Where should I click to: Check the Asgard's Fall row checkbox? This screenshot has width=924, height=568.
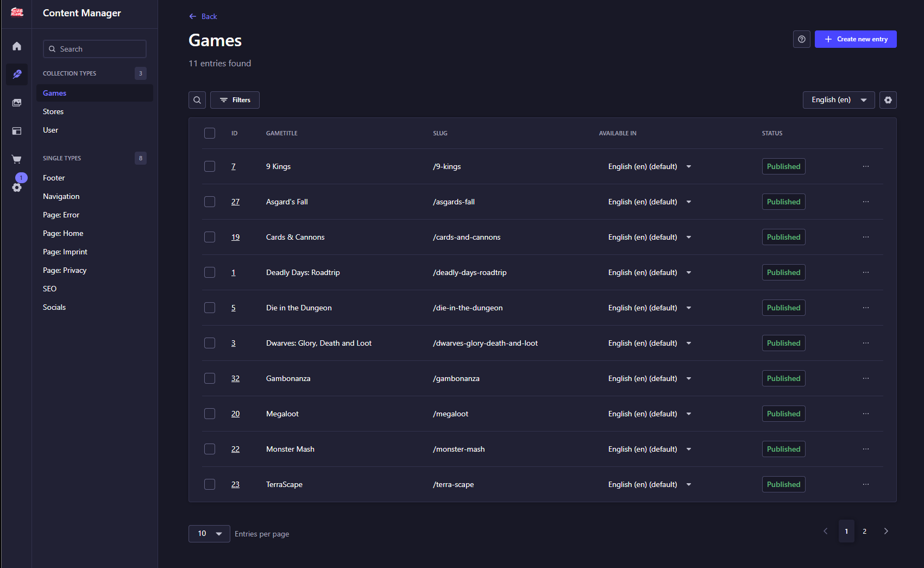point(210,202)
